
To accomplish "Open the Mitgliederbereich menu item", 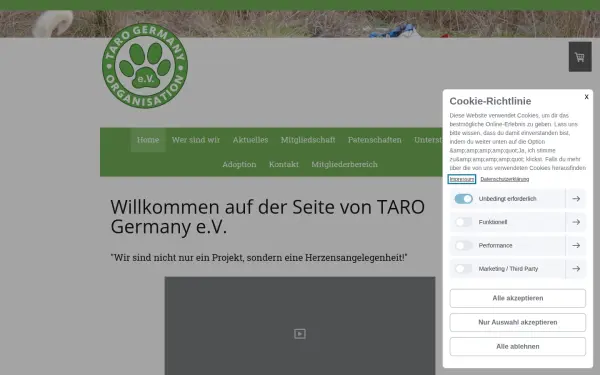I will [x=344, y=164].
